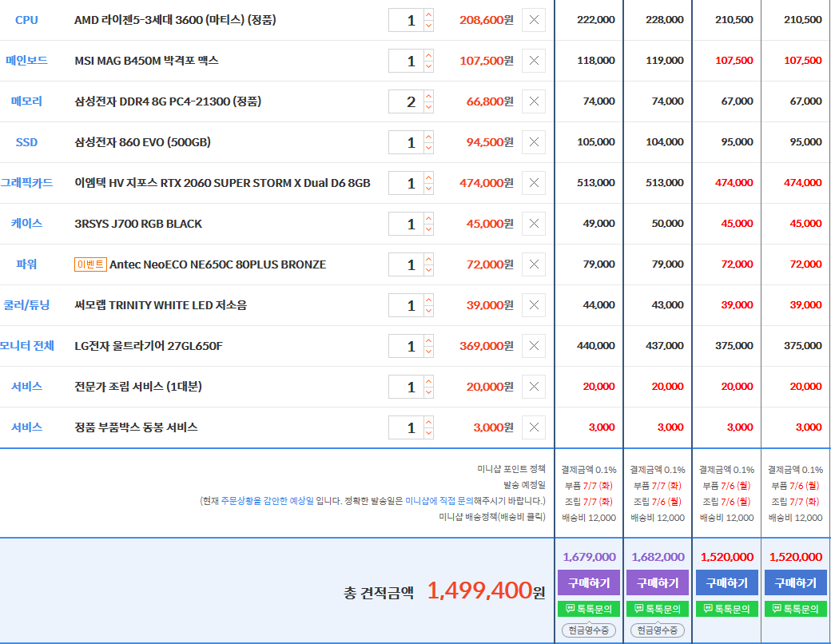The image size is (831, 644).
Task: Increase quantity of Samsung DDR4 memory
Action: [x=428, y=96]
